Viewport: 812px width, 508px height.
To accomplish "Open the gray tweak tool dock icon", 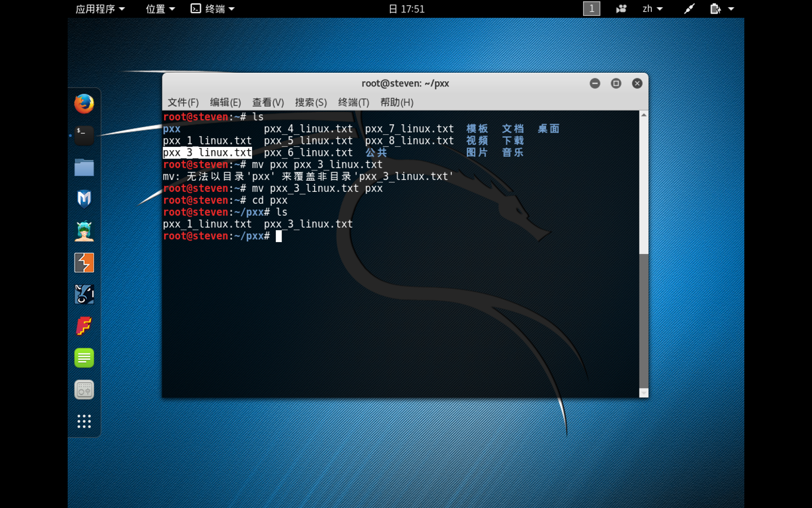I will click(x=84, y=389).
